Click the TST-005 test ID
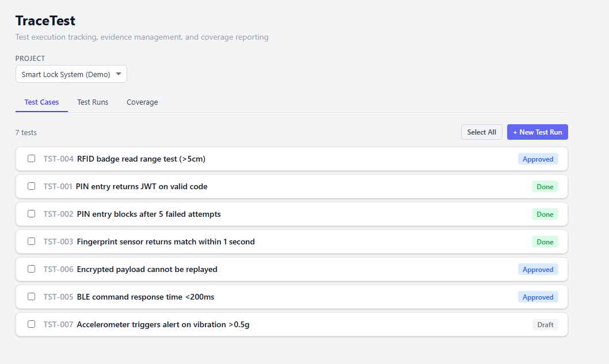 [58, 297]
